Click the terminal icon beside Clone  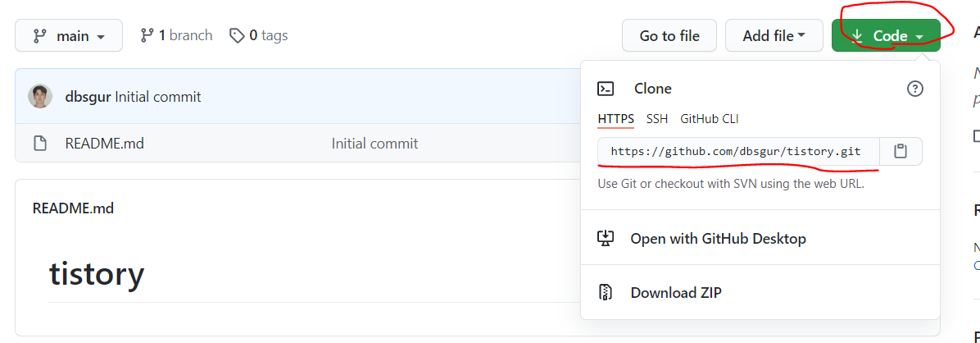pos(606,89)
